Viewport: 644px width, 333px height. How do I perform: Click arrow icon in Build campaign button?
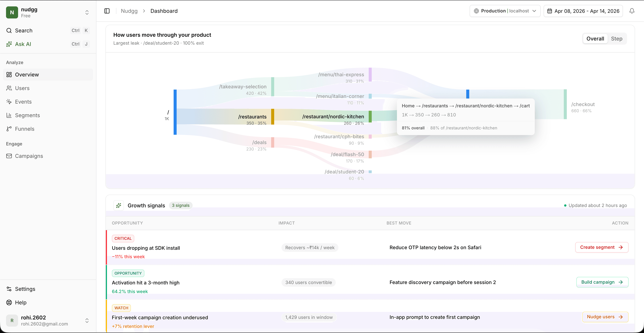tap(620, 282)
